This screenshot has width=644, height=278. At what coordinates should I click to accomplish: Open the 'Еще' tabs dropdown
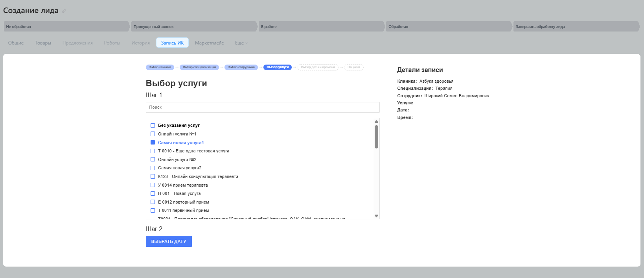[241, 43]
